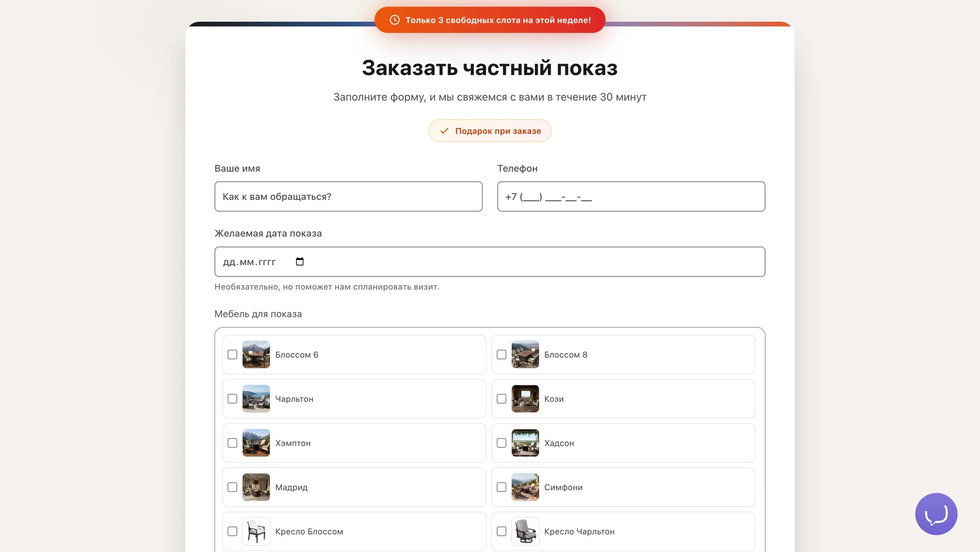Focus the Телефон input field
The image size is (980, 552).
click(x=631, y=197)
